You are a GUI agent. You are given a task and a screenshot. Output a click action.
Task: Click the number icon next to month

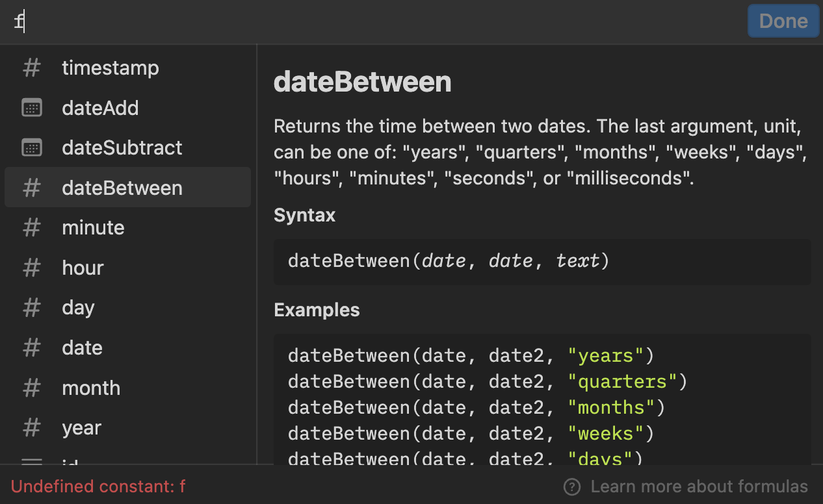(32, 387)
